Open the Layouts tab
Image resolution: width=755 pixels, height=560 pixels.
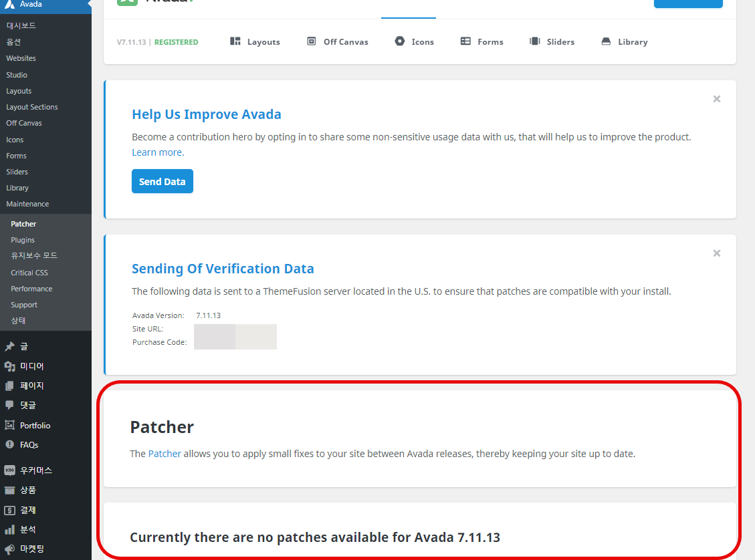pos(255,42)
